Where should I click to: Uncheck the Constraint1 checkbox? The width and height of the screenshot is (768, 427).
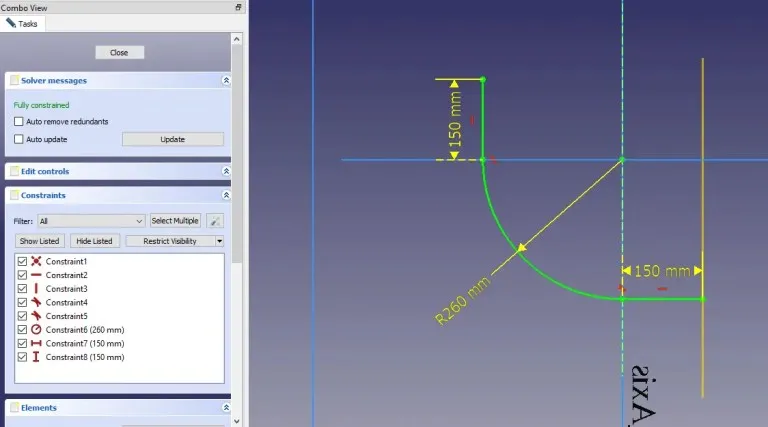tap(22, 261)
